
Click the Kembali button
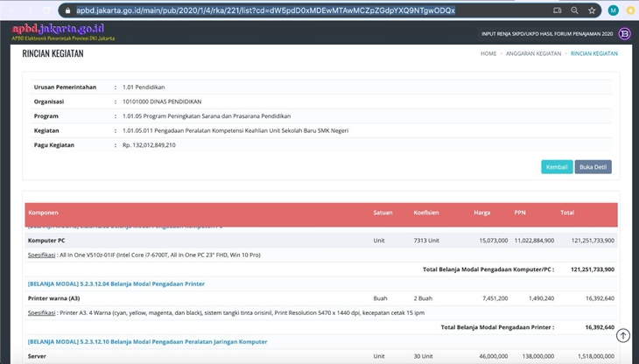tap(557, 167)
